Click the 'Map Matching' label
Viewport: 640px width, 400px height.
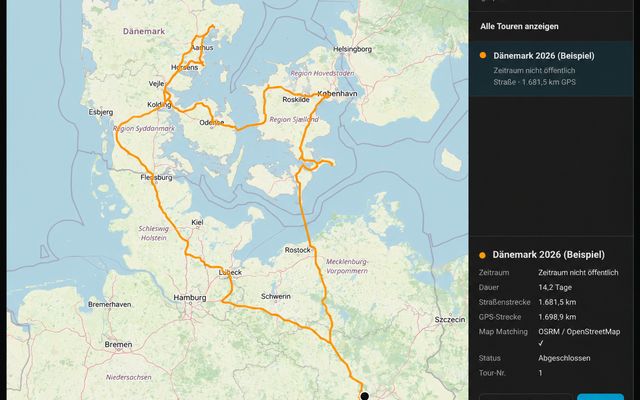click(x=503, y=332)
